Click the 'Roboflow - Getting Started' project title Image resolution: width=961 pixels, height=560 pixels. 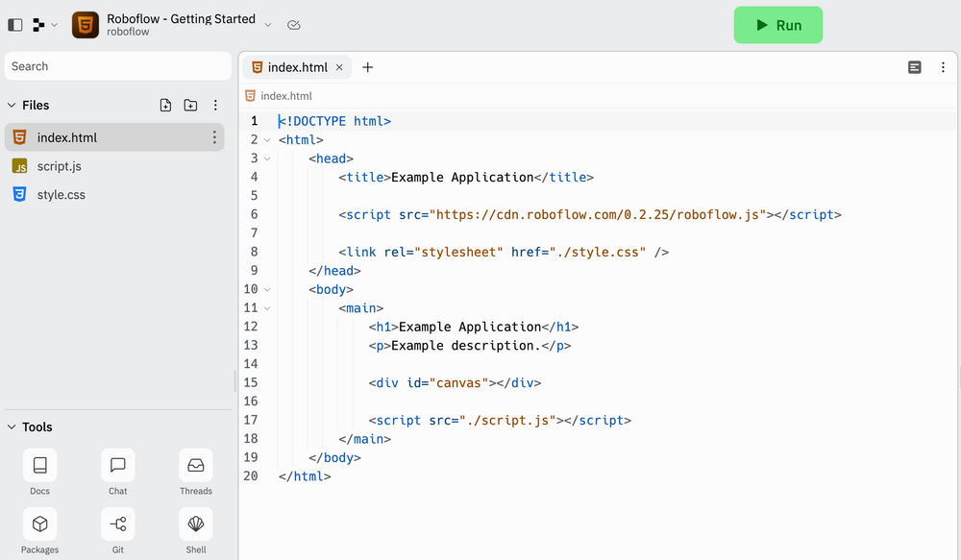[x=181, y=19]
